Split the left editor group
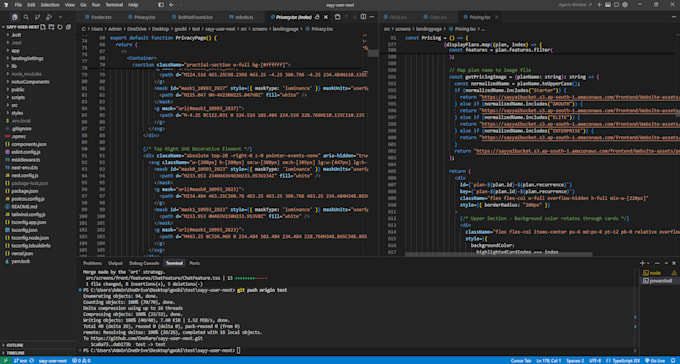 tap(363, 17)
